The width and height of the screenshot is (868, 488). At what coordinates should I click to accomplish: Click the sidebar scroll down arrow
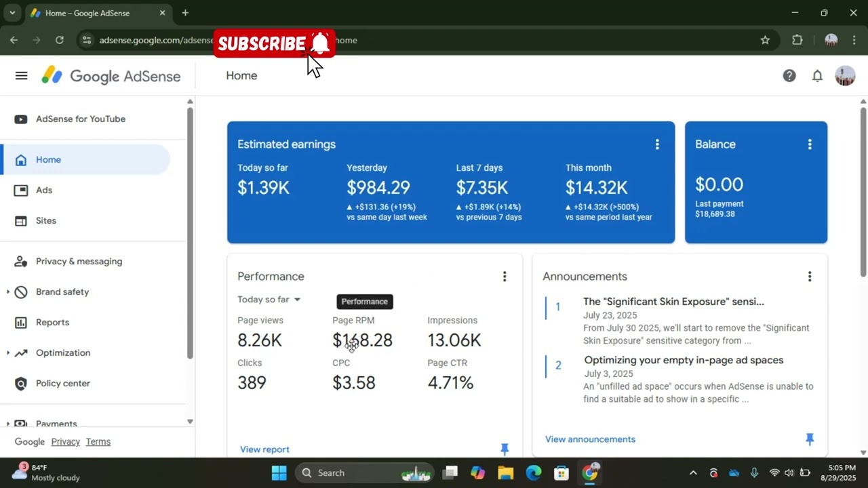point(190,422)
